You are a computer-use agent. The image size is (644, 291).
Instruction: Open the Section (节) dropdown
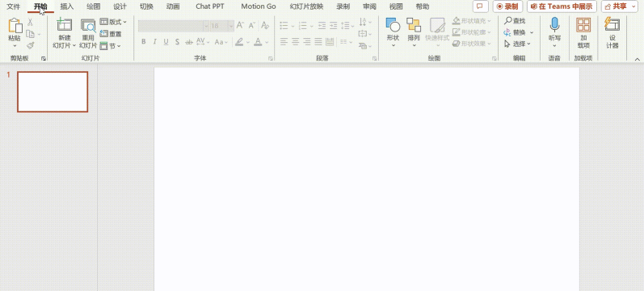tap(110, 46)
